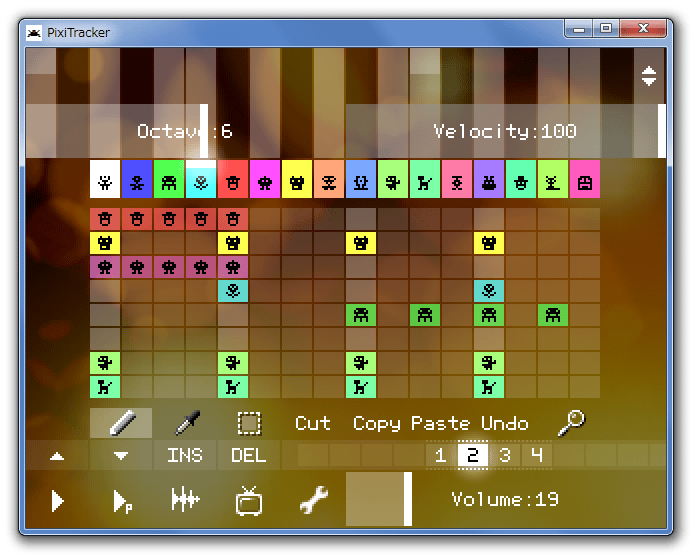Toggle the yellow note in first grid column
The height and width of the screenshot is (555, 697).
click(x=105, y=243)
